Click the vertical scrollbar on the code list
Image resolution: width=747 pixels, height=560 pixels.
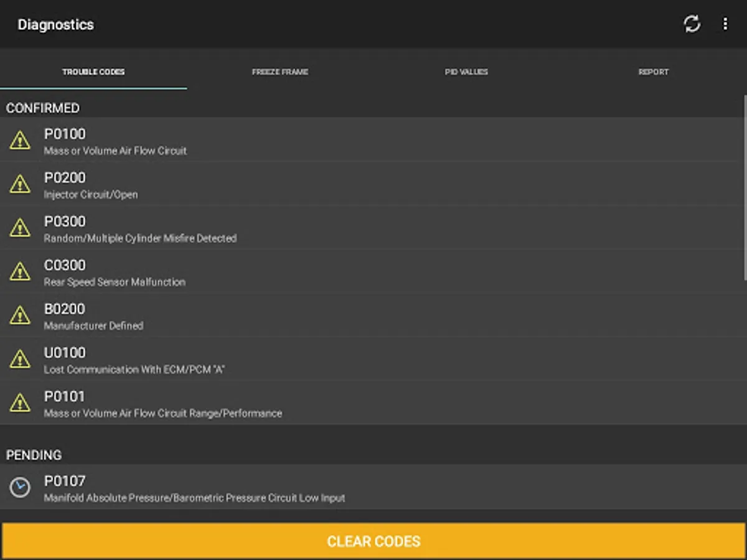pyautogui.click(x=745, y=188)
